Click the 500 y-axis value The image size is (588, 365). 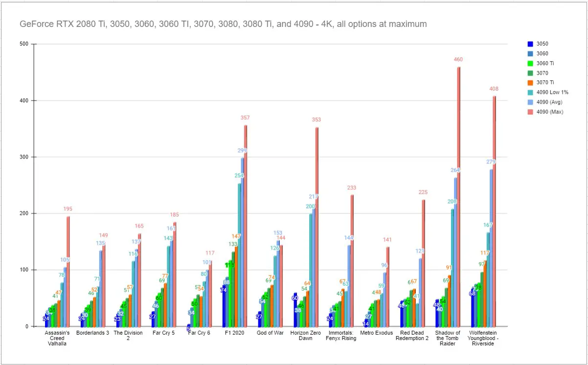(x=24, y=45)
